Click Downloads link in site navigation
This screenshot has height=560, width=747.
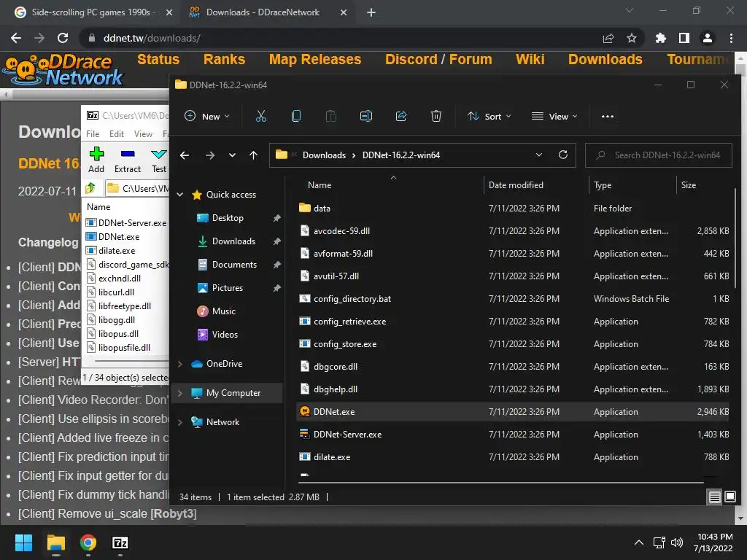click(x=605, y=59)
